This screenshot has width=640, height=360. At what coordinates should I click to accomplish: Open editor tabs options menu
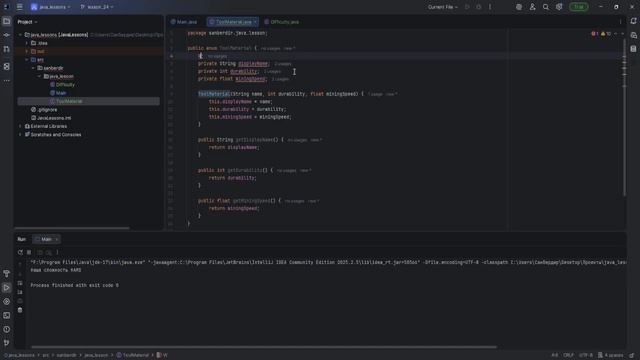click(620, 22)
